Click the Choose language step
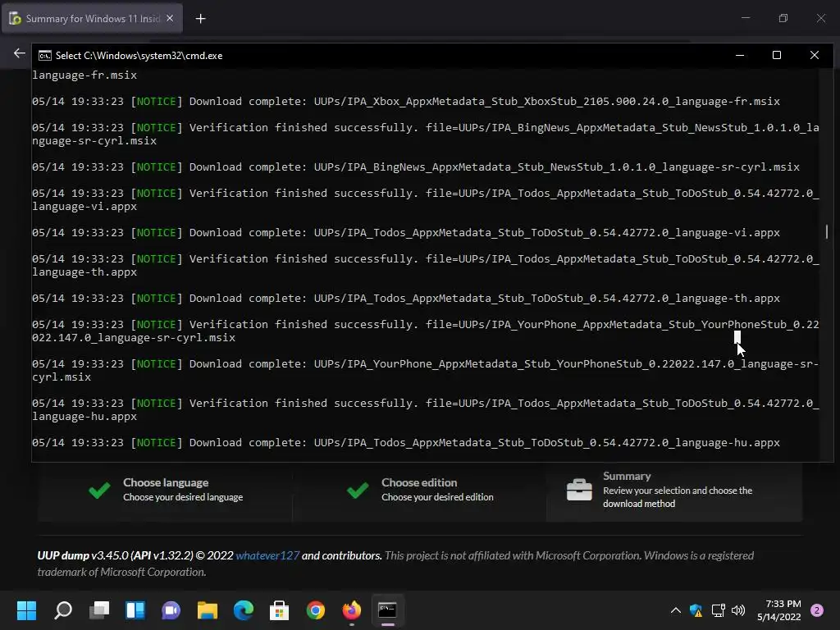The width and height of the screenshot is (840, 630). coord(166,490)
